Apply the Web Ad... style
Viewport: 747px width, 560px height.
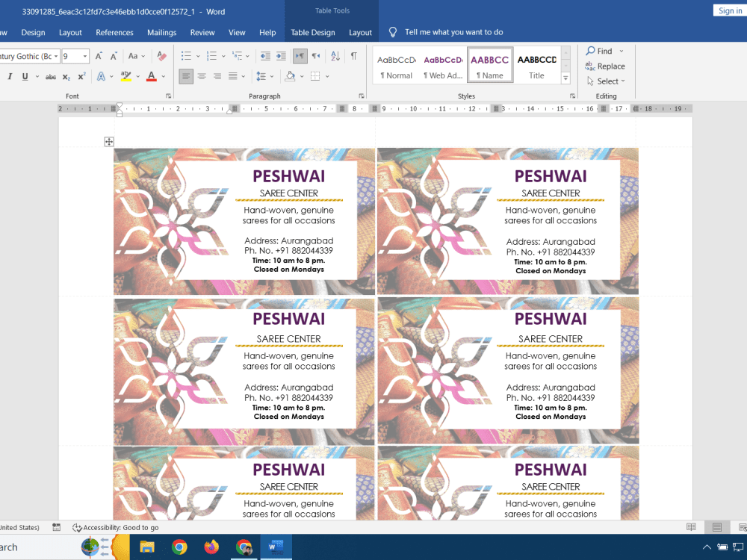[x=443, y=66]
